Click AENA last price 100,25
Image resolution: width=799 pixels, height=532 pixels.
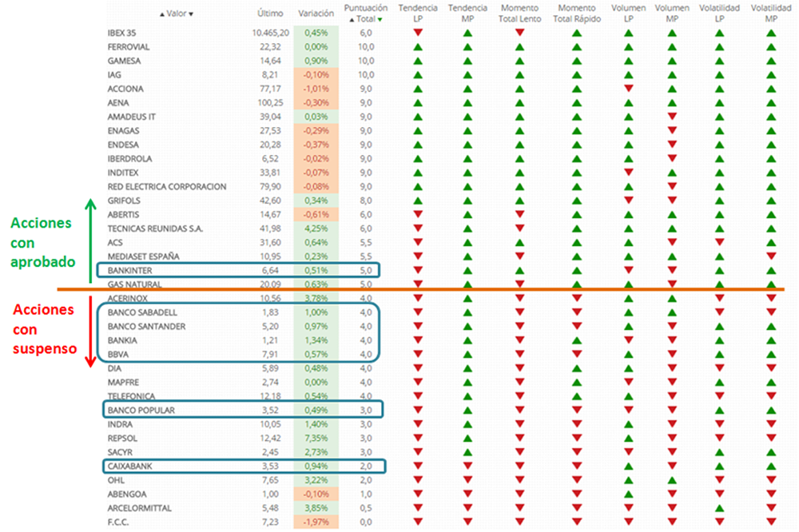[x=270, y=102]
